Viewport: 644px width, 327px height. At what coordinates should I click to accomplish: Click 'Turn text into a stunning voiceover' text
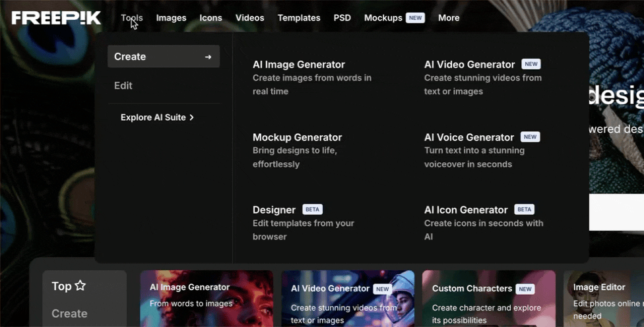[x=474, y=157]
